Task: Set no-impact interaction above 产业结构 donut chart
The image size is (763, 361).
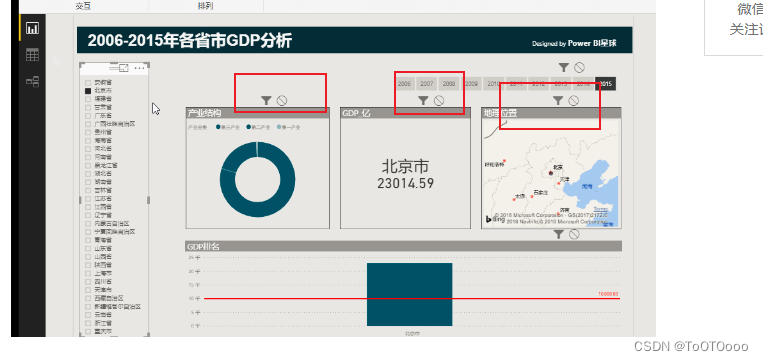Action: pyautogui.click(x=282, y=100)
